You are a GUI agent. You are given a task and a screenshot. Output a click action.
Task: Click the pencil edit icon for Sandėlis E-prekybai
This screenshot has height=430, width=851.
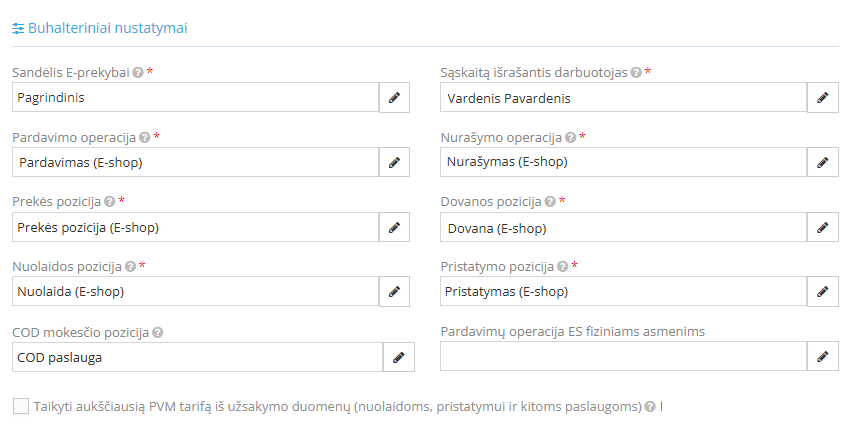pyautogui.click(x=394, y=98)
